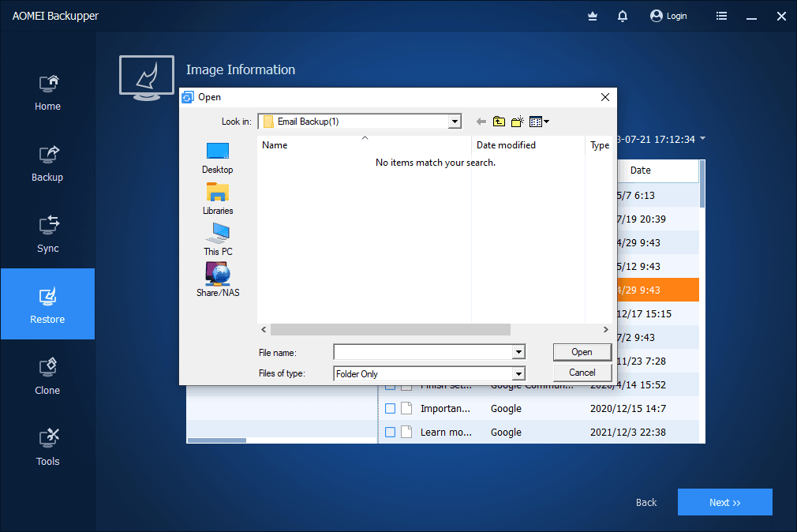Click the Open button in dialog
Image resolution: width=797 pixels, height=532 pixels.
[x=582, y=352]
